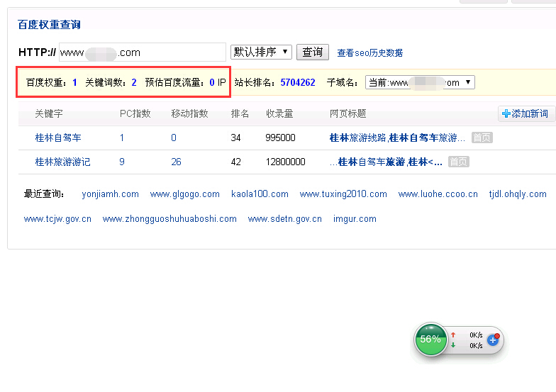Open recent query www.tuxing2010.com
Viewport: 556px width, 392px height.
pos(343,194)
